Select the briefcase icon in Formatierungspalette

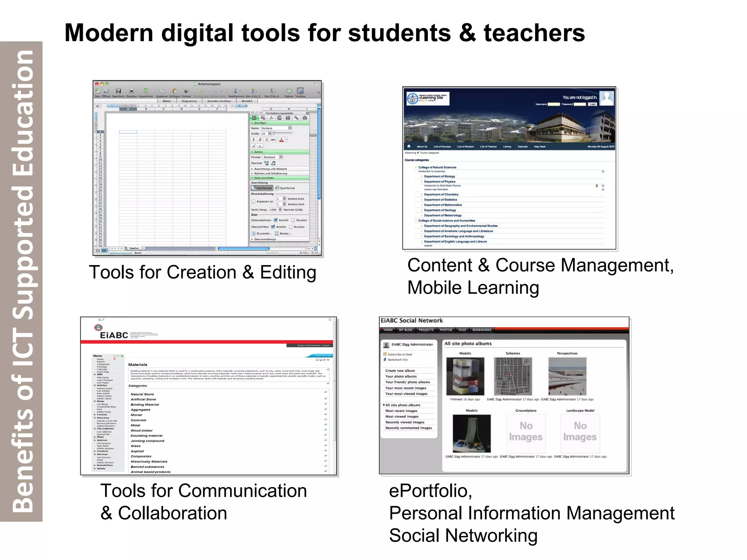pyautogui.click(x=305, y=118)
